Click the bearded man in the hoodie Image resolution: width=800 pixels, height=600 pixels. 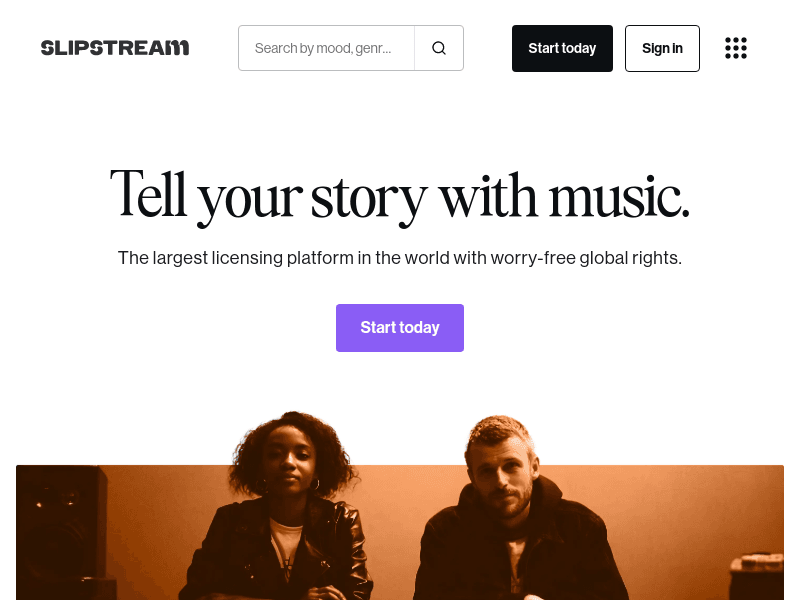(515, 515)
